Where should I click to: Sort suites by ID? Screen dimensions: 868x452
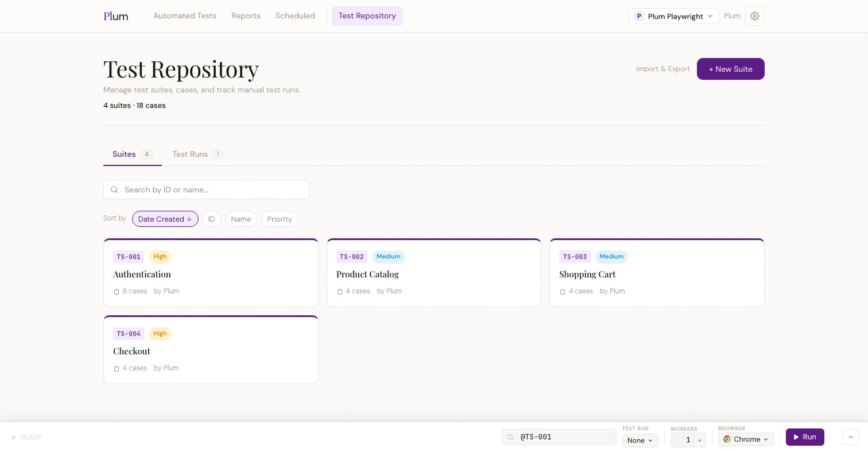click(212, 219)
